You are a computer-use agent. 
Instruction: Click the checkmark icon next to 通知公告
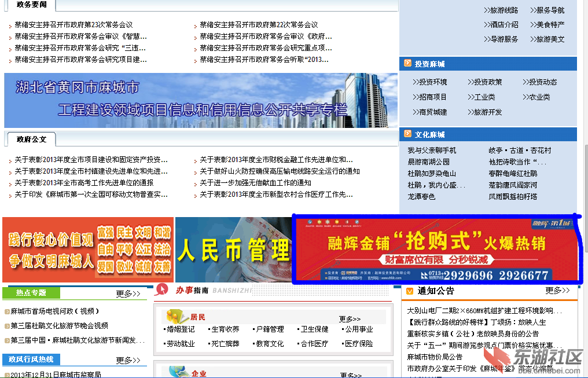(410, 291)
